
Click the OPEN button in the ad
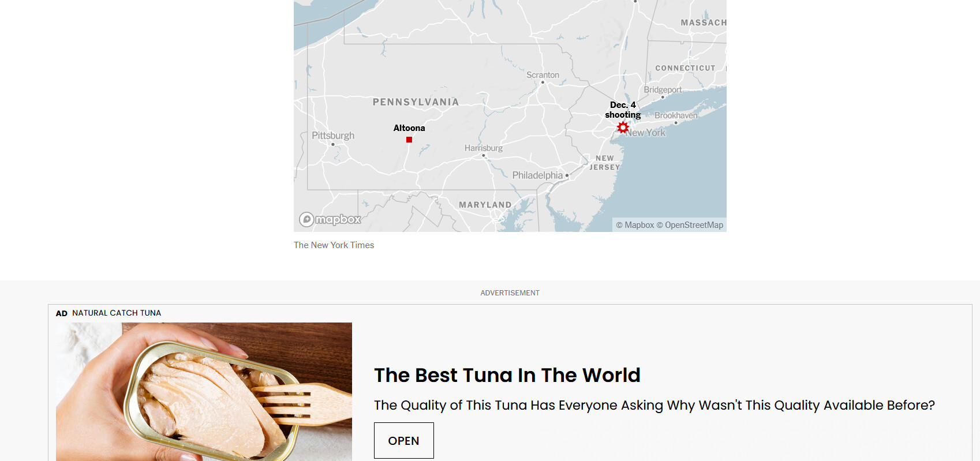tap(404, 441)
